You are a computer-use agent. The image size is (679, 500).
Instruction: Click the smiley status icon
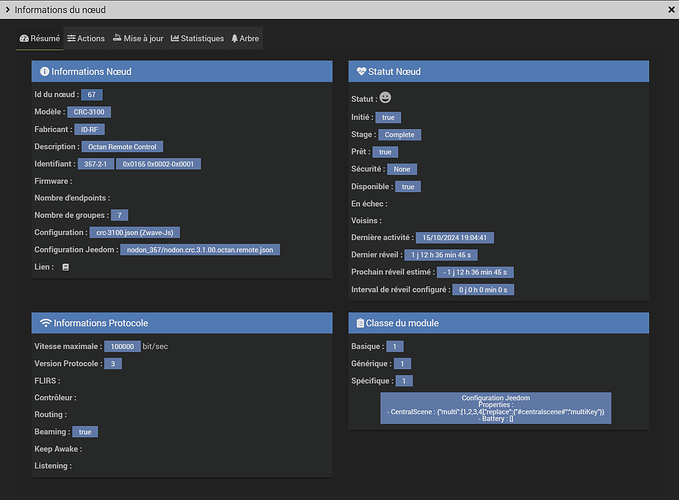[x=386, y=98]
